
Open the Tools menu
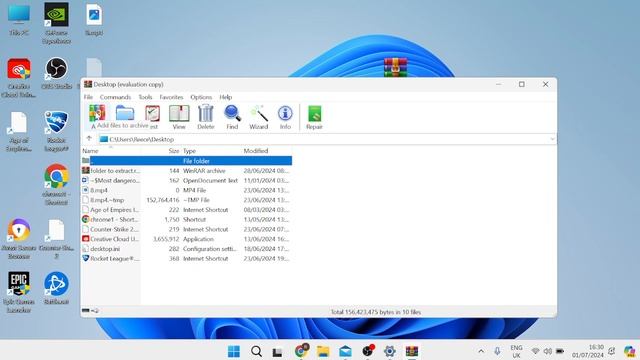[x=145, y=97]
